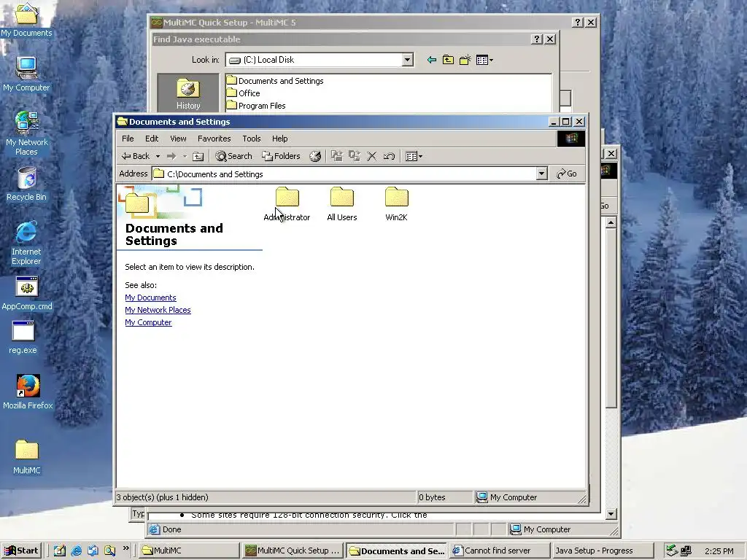This screenshot has width=747, height=560.
Task: Open the MultiMC desktop folder
Action: pyautogui.click(x=27, y=456)
